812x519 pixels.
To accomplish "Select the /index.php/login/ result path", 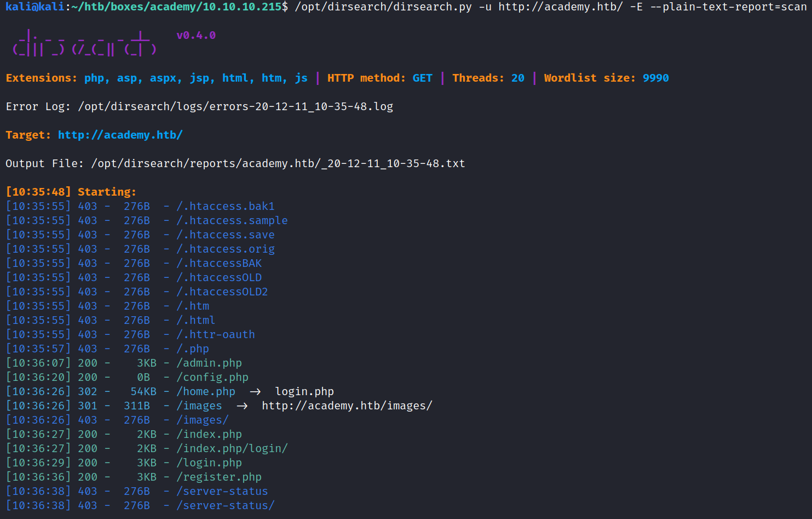I will (232, 448).
